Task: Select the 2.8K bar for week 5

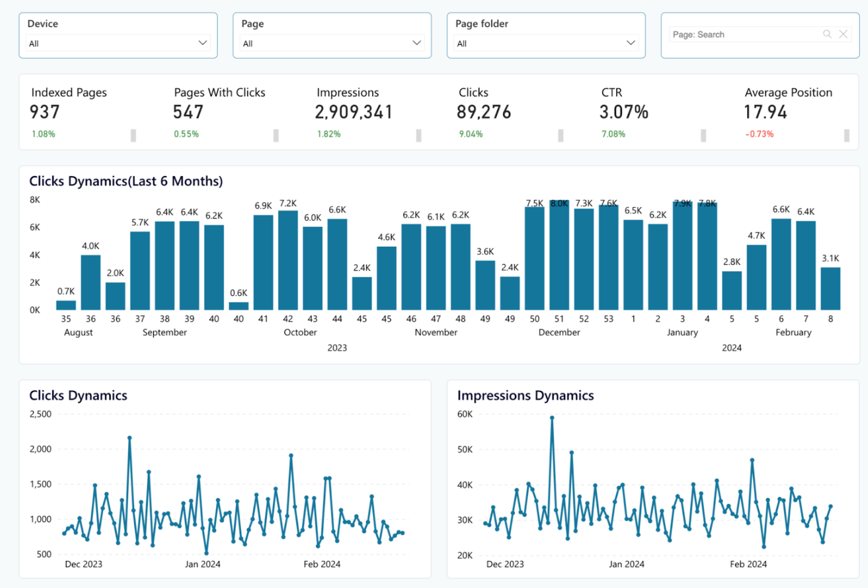Action: pos(732,290)
